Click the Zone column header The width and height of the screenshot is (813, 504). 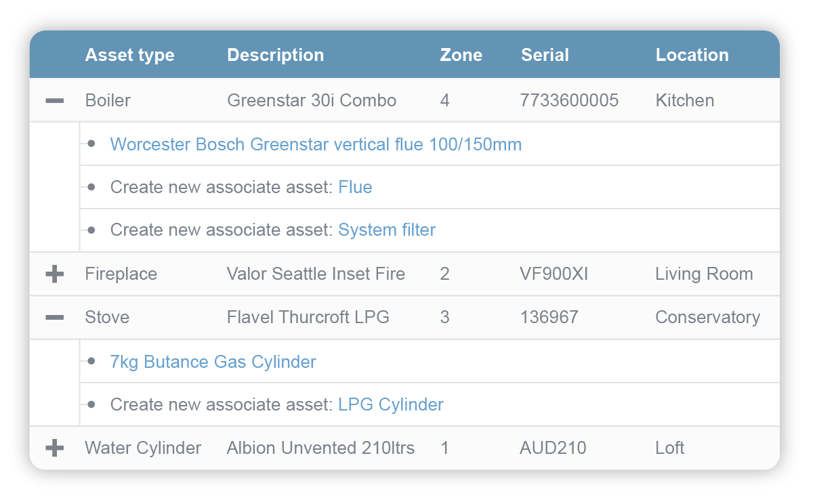click(x=461, y=55)
